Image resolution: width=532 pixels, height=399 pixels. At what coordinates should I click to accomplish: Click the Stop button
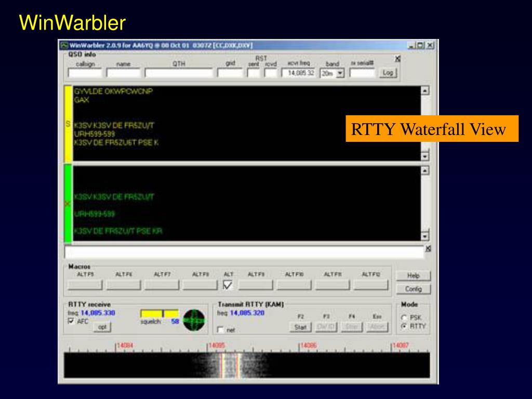pos(352,327)
